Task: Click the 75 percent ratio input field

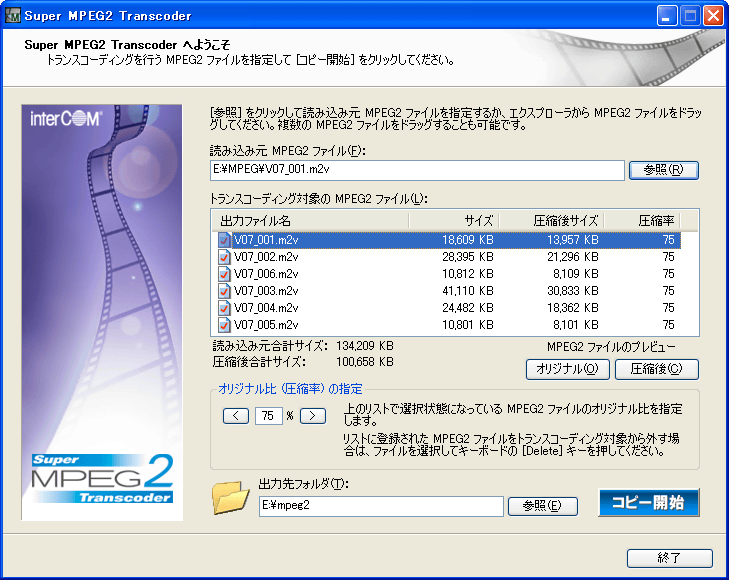Action: click(269, 416)
